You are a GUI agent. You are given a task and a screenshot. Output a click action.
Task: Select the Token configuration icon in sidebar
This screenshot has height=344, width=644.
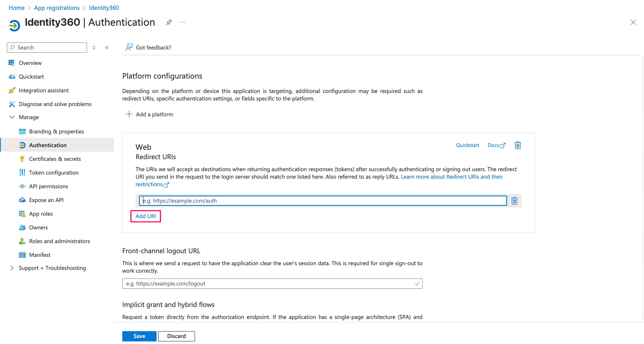[x=22, y=172]
